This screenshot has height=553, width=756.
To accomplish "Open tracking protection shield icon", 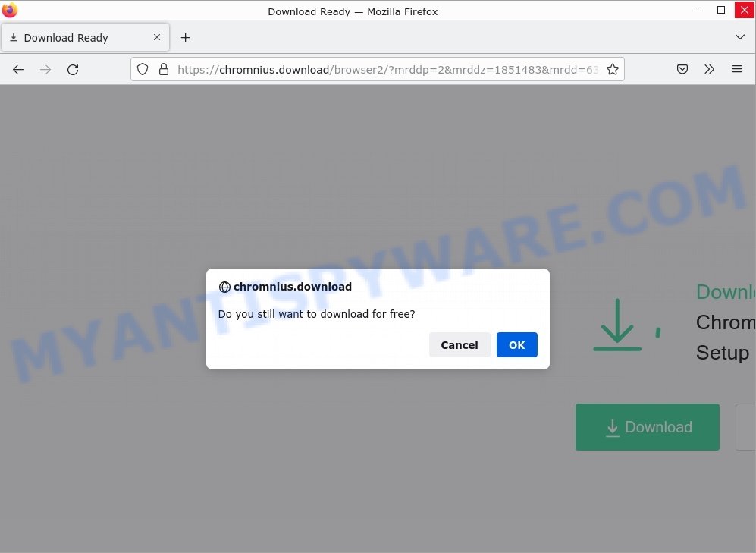I will coord(143,70).
